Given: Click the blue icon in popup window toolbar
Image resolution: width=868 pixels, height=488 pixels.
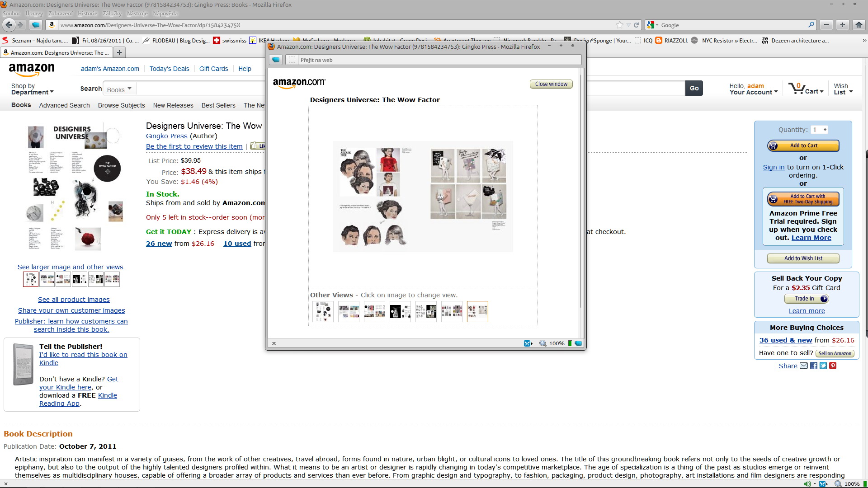Looking at the screenshot, I should point(276,60).
